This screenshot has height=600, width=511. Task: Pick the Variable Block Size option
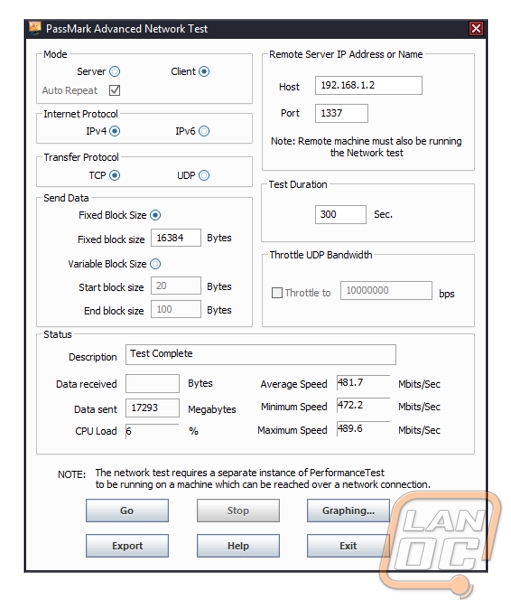tap(155, 264)
